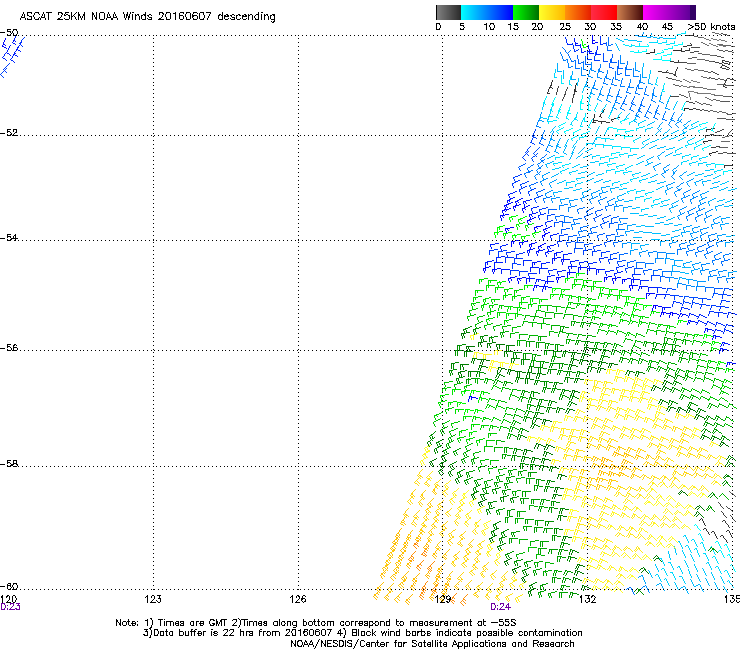Click the 'Times are GMT' note line
The height and width of the screenshot is (650, 740).
(x=315, y=623)
